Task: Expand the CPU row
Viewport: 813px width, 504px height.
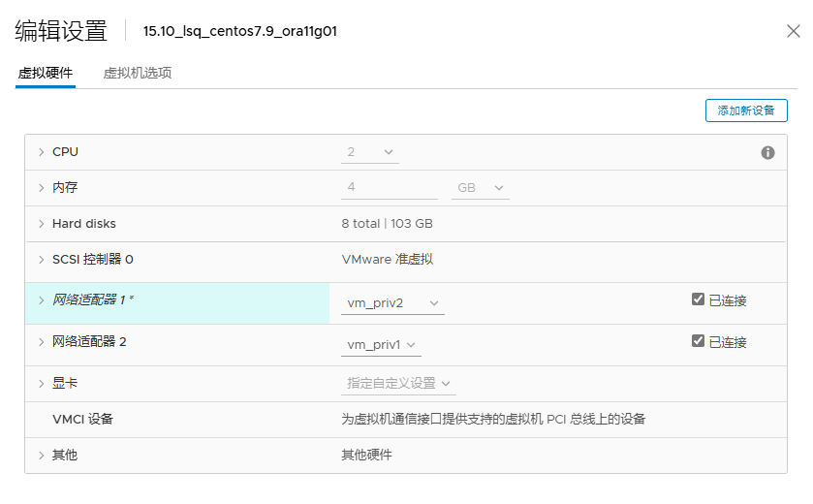Action: 42,152
